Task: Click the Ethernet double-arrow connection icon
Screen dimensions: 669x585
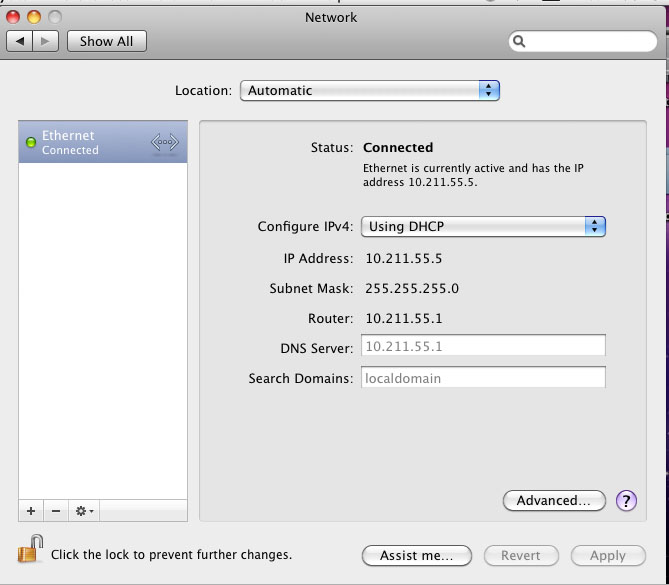Action: pos(165,142)
